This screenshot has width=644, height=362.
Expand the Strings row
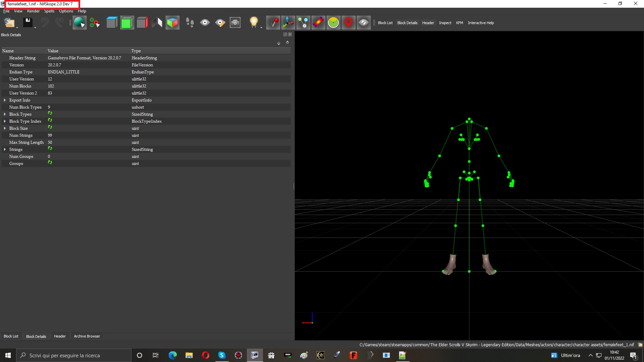click(5, 149)
